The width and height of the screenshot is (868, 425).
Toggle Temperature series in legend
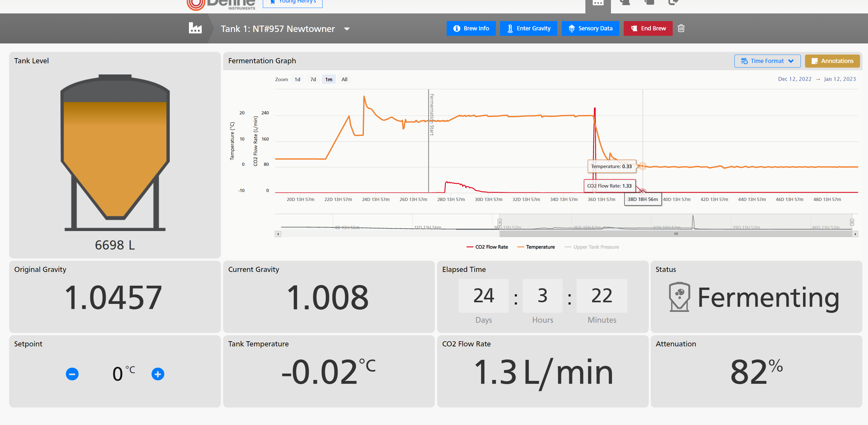click(x=536, y=247)
